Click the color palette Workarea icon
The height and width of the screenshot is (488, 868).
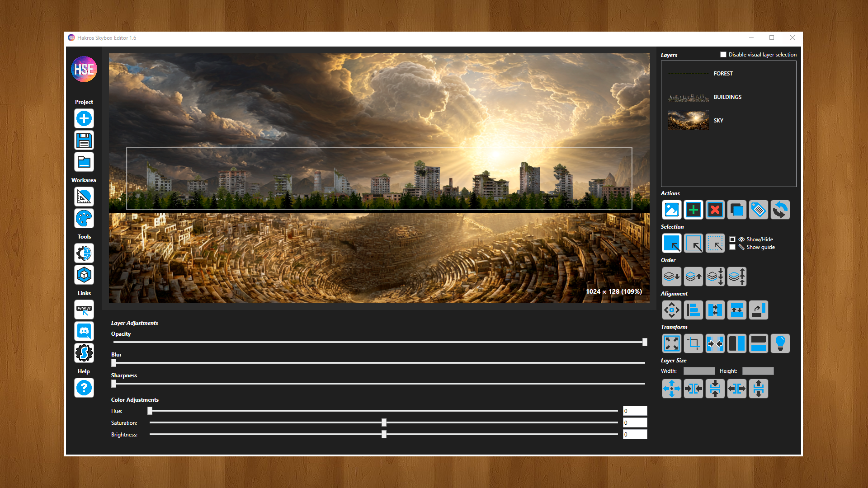[x=84, y=219]
